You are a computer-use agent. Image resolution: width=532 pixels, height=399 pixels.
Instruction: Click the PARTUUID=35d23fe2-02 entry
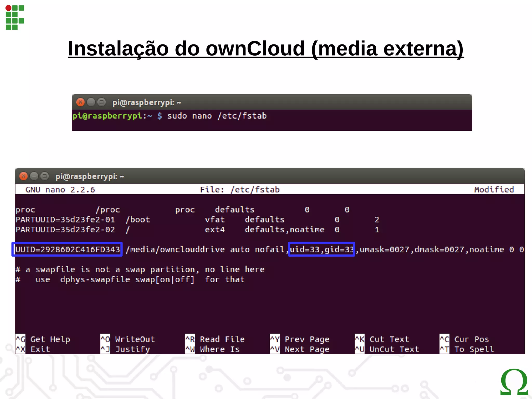tap(65, 230)
